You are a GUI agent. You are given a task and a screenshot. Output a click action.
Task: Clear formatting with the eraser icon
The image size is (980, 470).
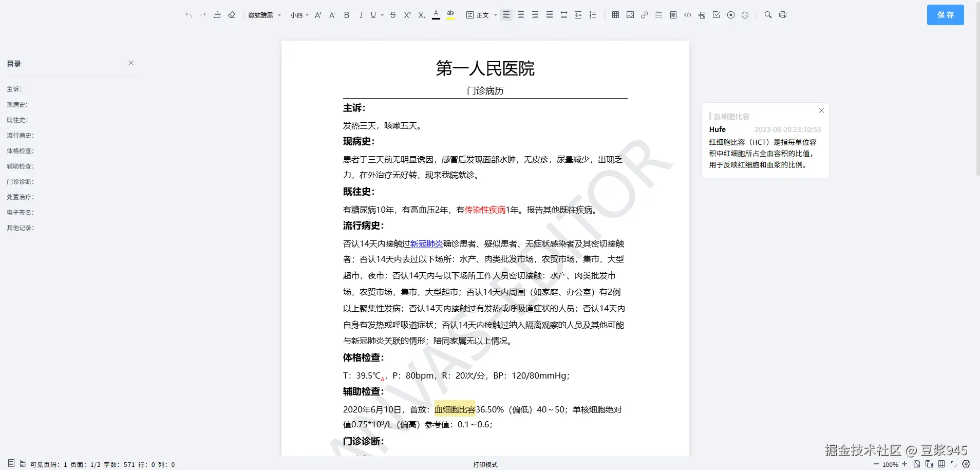coord(232,15)
